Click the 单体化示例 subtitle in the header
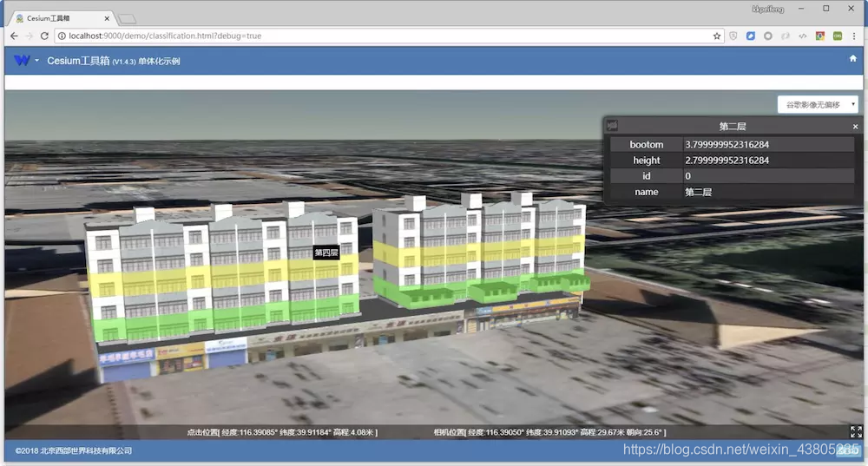The height and width of the screenshot is (466, 868). coord(159,62)
